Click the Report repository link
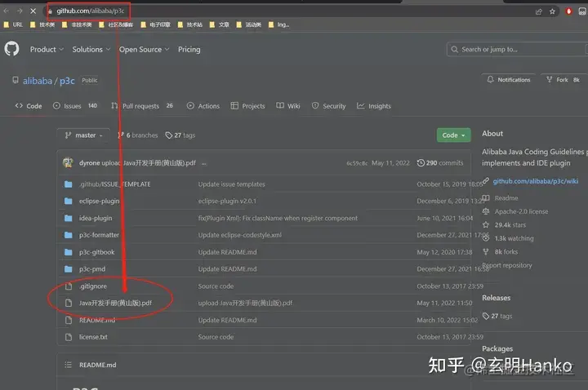Viewport: 588px width, 390px height. 507,265
